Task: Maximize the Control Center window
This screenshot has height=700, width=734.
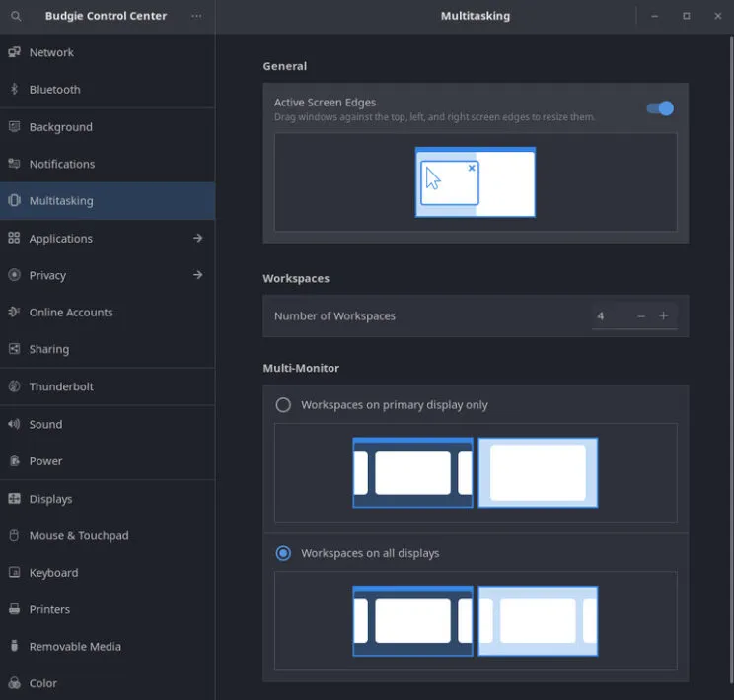Action: click(x=687, y=16)
